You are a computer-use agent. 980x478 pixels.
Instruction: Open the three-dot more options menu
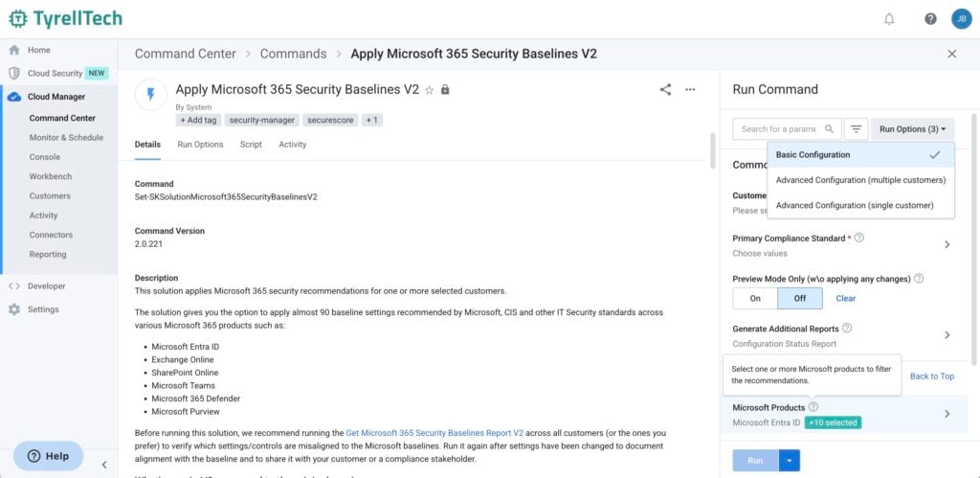pos(691,89)
